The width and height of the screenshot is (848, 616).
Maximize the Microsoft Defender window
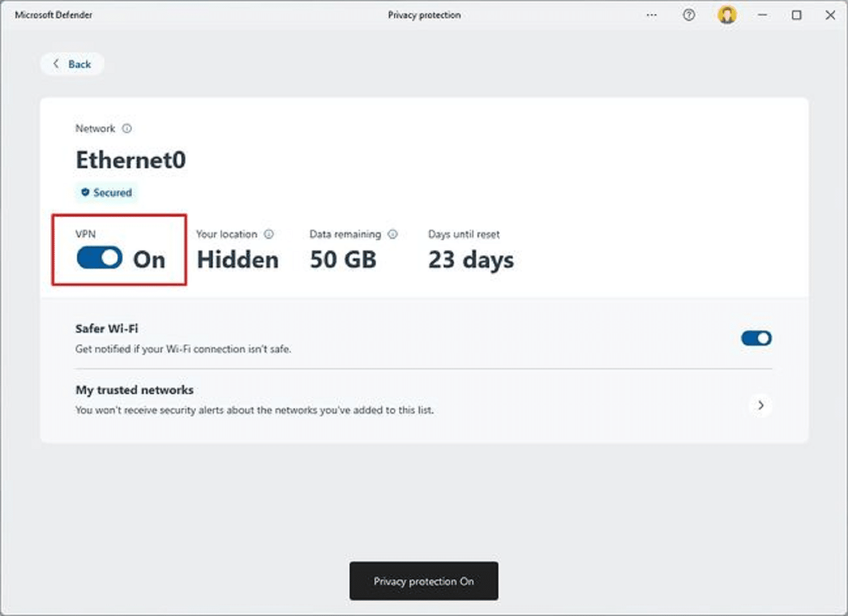point(797,15)
